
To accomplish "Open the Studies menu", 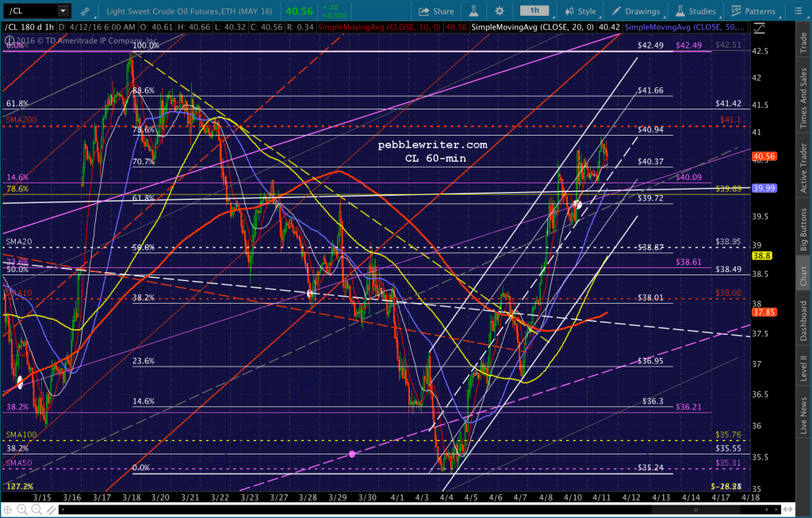I will (x=696, y=11).
